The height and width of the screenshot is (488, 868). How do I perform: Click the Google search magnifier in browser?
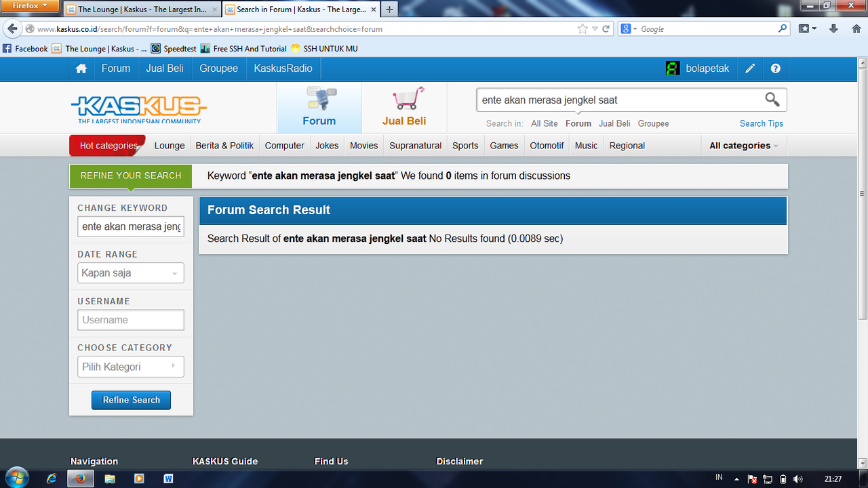pos(783,29)
